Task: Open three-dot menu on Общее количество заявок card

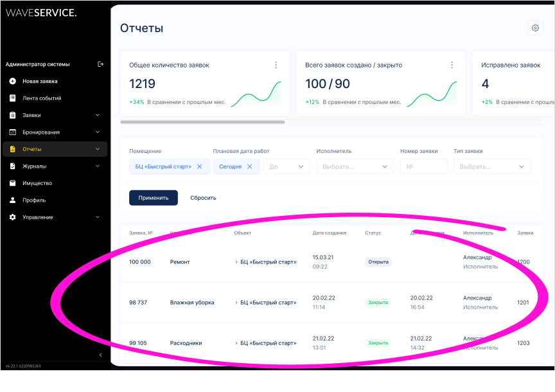Action: click(x=276, y=65)
